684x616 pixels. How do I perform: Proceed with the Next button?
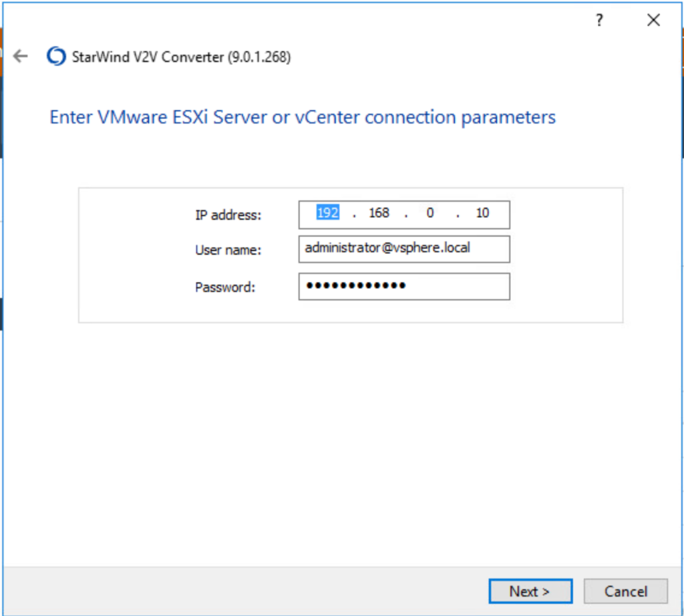click(x=530, y=591)
